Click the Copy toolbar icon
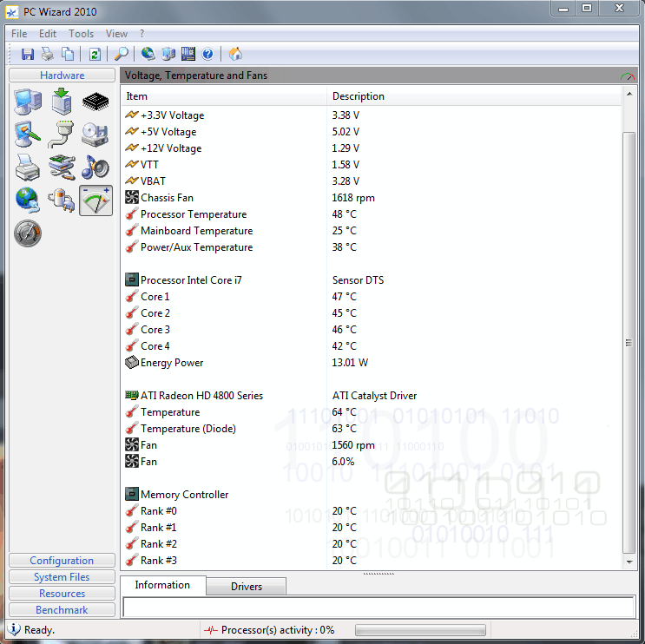This screenshot has width=645, height=644. [x=68, y=54]
